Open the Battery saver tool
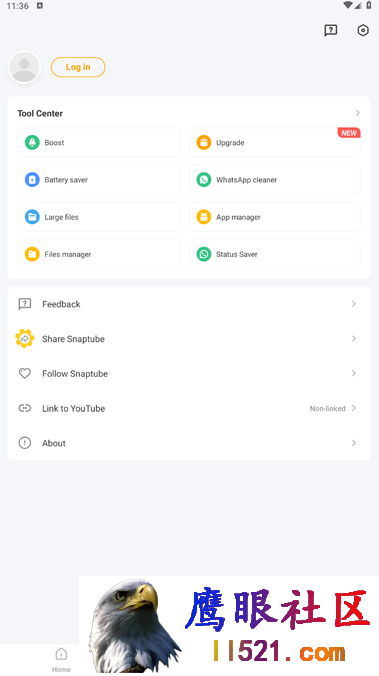Screen dimensions: 379x676 coord(99,179)
